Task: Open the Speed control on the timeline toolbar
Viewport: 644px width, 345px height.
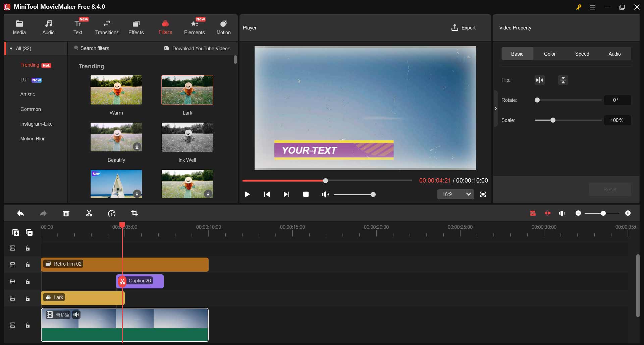Action: tap(112, 213)
